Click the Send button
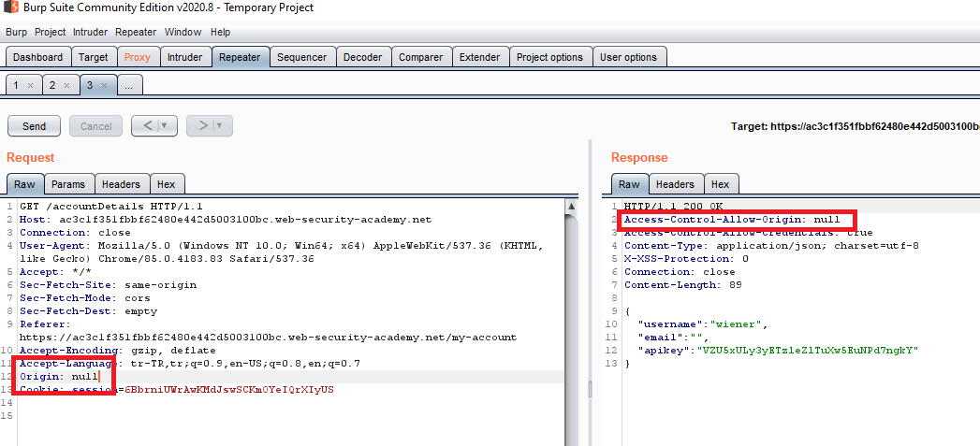The width and height of the screenshot is (980, 446). [x=35, y=125]
